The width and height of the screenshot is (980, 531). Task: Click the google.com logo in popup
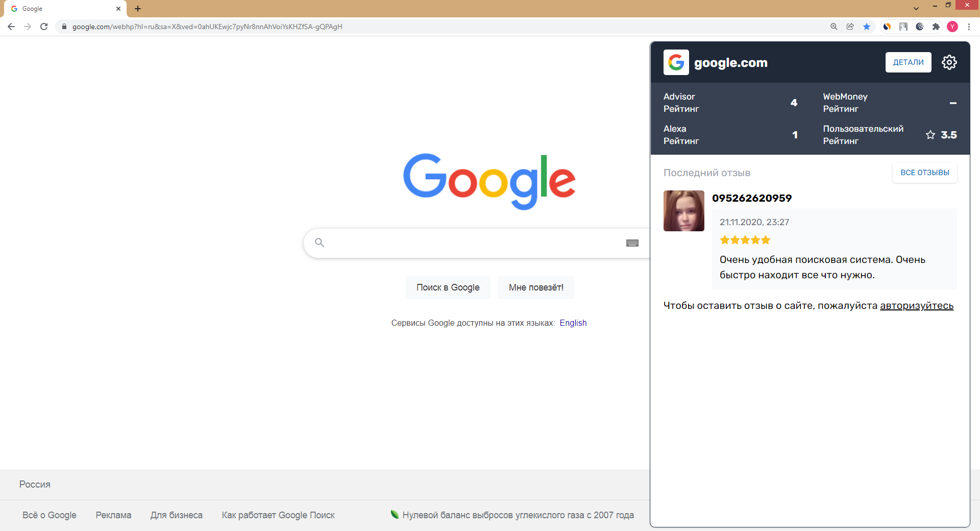pyautogui.click(x=676, y=62)
